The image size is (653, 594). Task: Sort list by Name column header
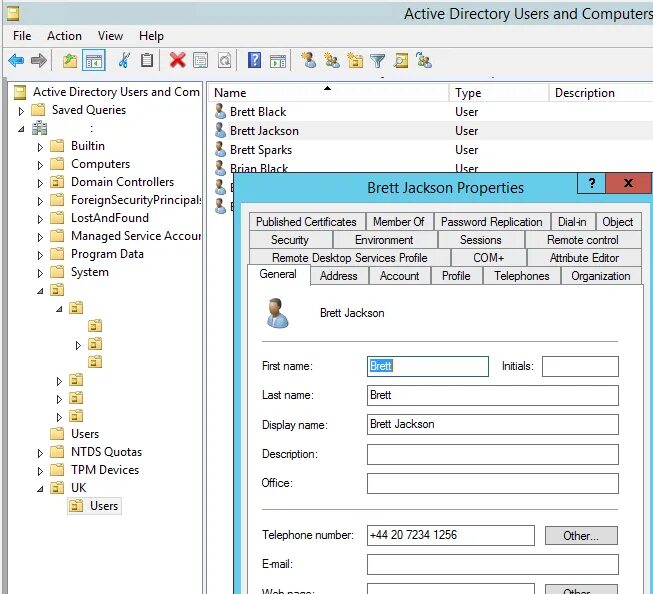pyautogui.click(x=328, y=92)
